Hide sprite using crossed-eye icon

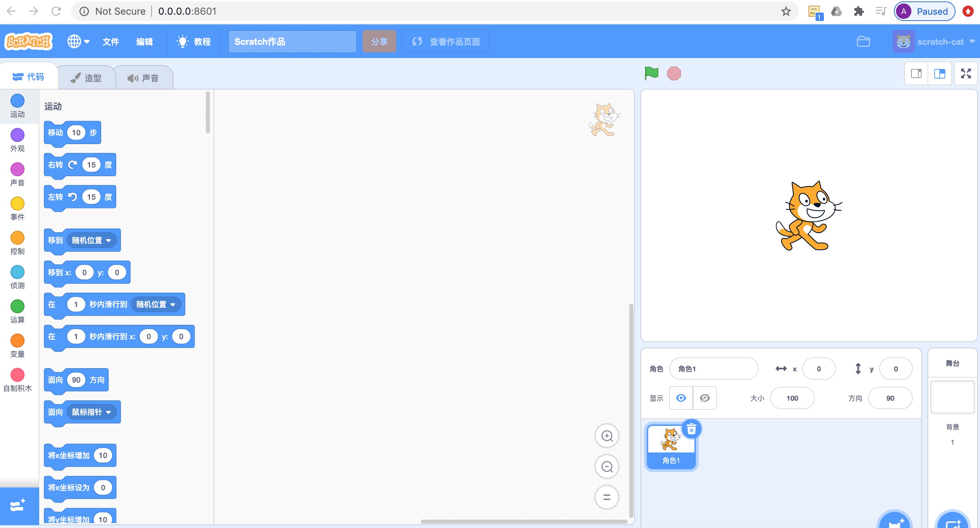point(705,398)
